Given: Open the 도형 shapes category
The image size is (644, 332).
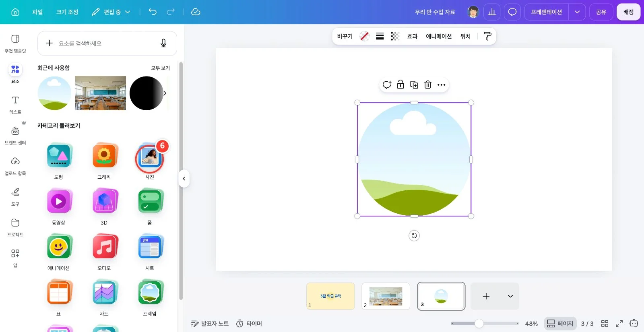Looking at the screenshot, I should click(x=59, y=161).
